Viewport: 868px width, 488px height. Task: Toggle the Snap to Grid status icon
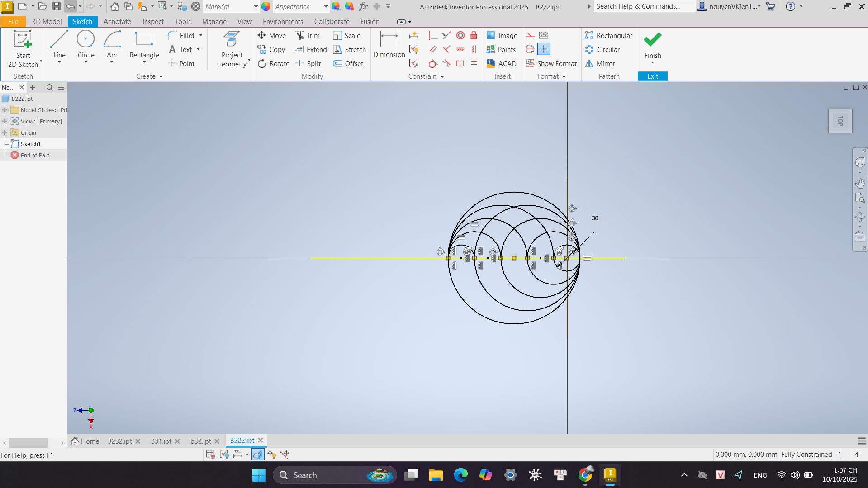(210, 454)
